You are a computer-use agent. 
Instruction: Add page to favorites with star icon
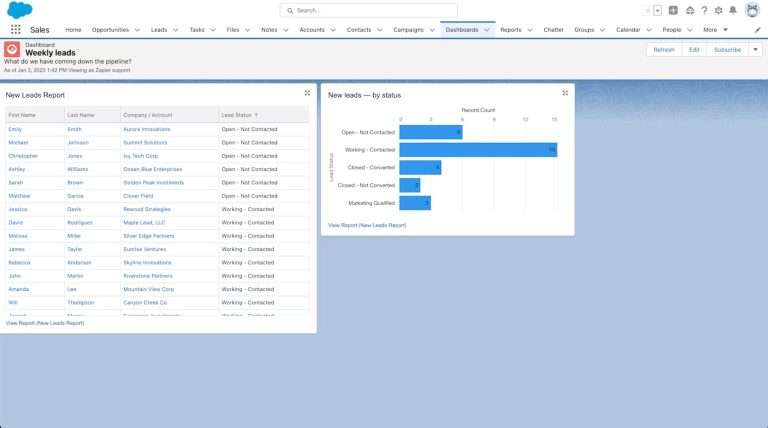pos(648,10)
